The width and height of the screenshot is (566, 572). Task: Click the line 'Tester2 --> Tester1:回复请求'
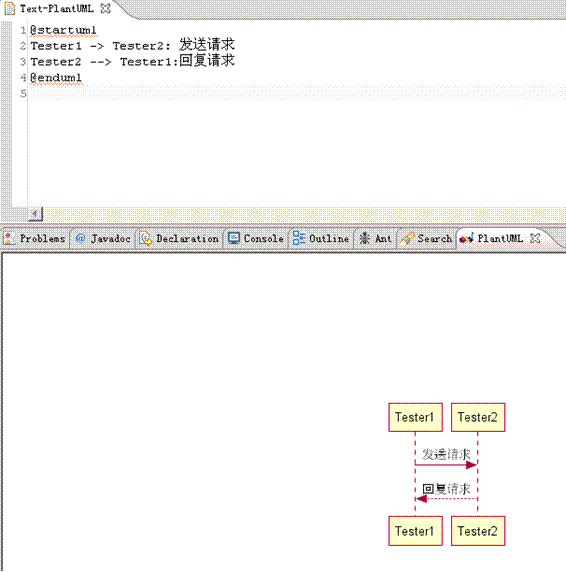coord(132,61)
